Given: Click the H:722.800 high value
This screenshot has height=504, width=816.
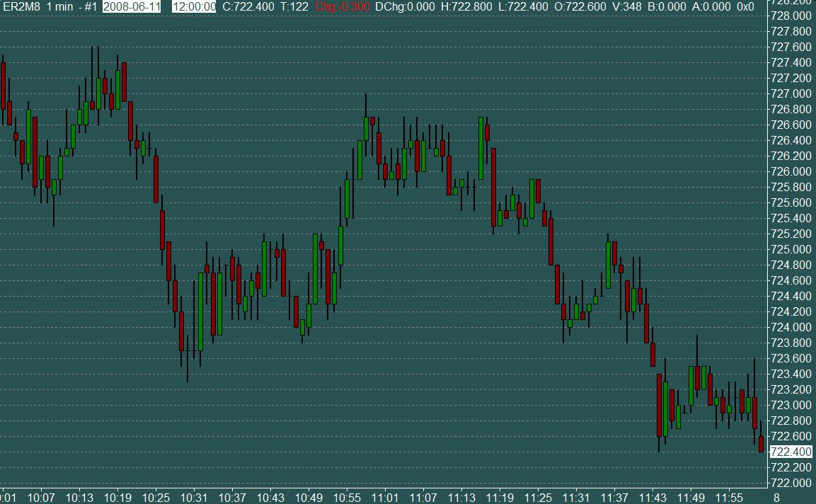Looking at the screenshot, I should click(466, 7).
